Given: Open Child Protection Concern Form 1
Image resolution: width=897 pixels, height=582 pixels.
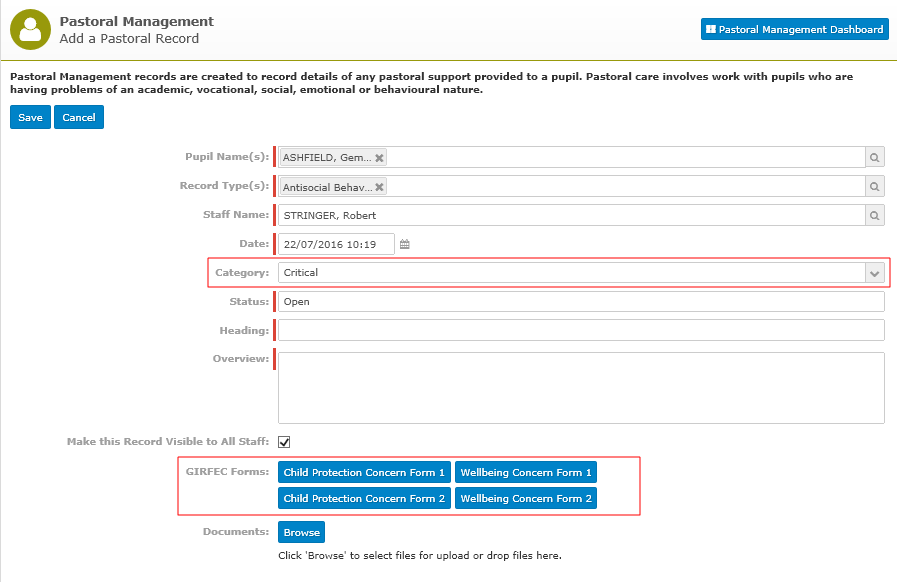Looking at the screenshot, I should click(364, 473).
